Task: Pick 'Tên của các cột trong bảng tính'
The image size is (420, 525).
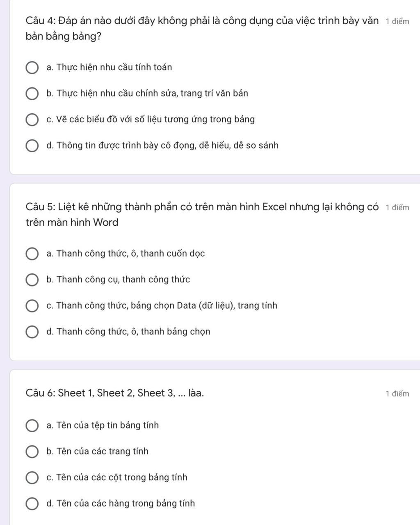Action: (x=32, y=478)
